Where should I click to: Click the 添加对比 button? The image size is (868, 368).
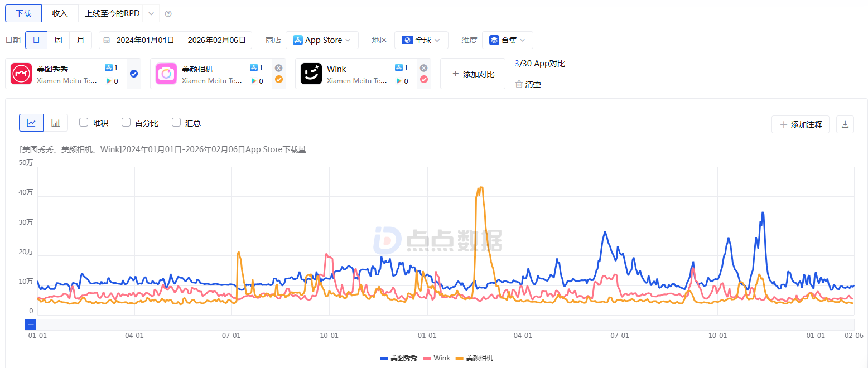click(x=472, y=74)
